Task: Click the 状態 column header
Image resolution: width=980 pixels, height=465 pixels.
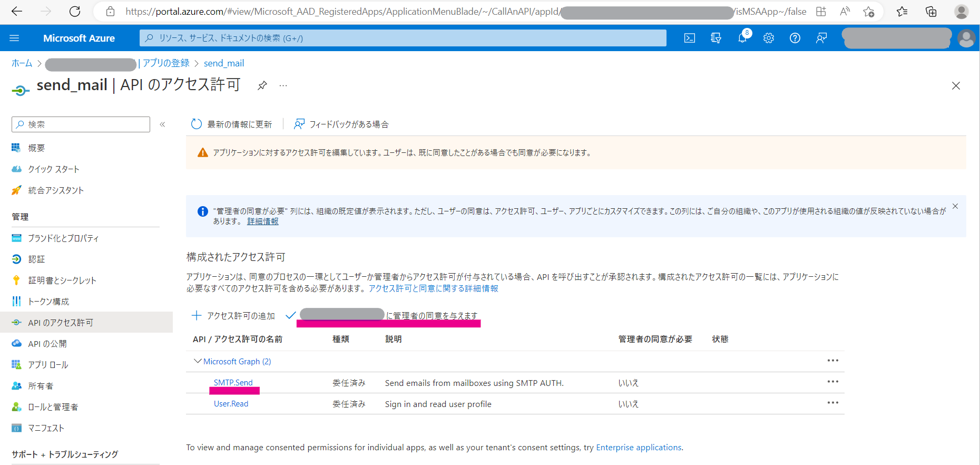Action: click(x=720, y=339)
